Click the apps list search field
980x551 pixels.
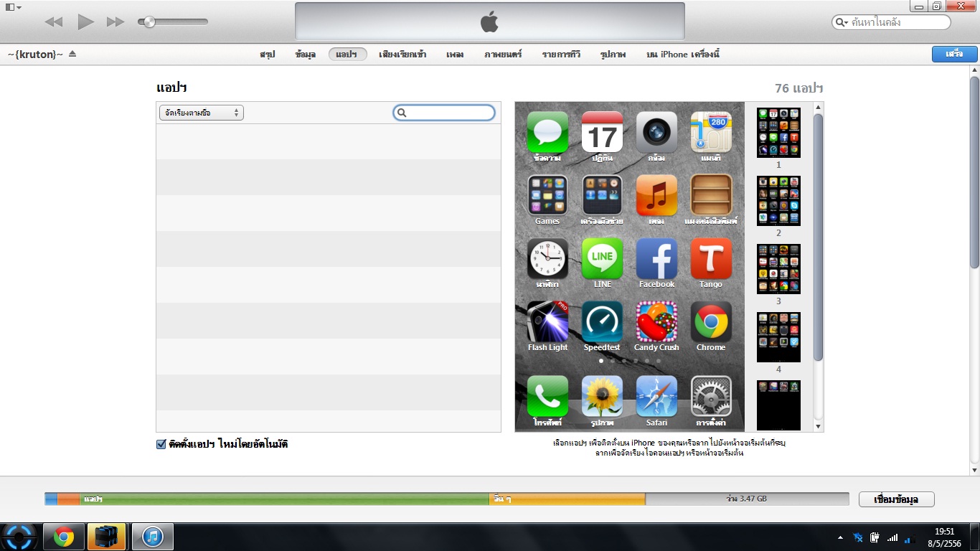444,113
